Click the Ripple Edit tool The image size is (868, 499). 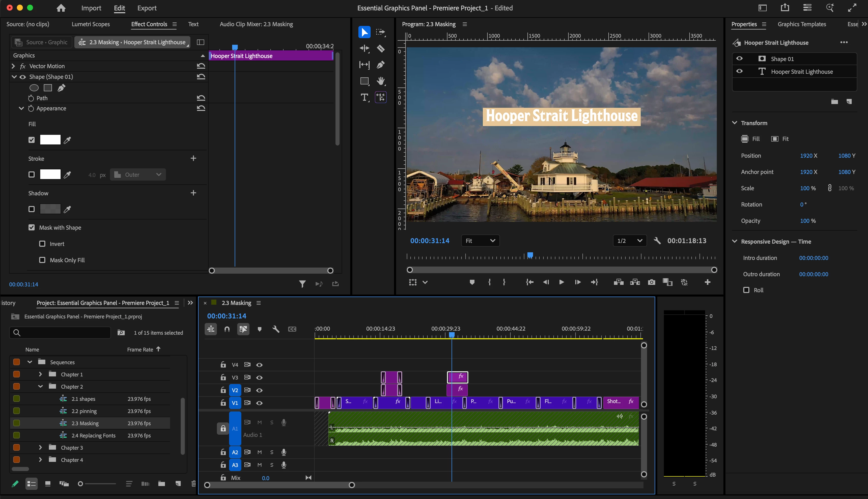click(x=364, y=49)
